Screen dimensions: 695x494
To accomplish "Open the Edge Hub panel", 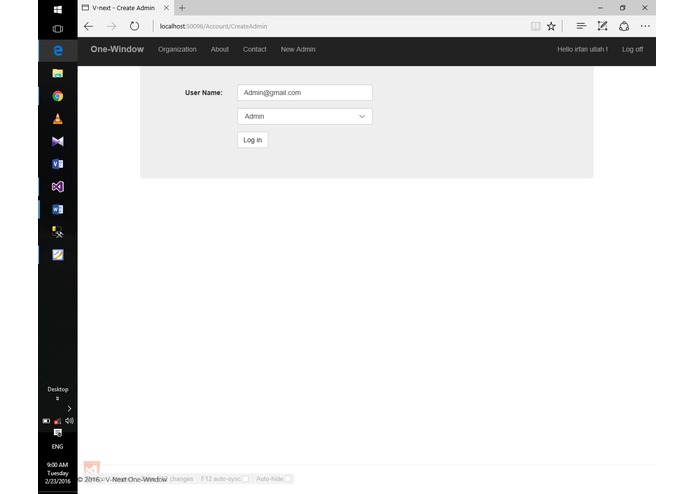I will point(581,26).
